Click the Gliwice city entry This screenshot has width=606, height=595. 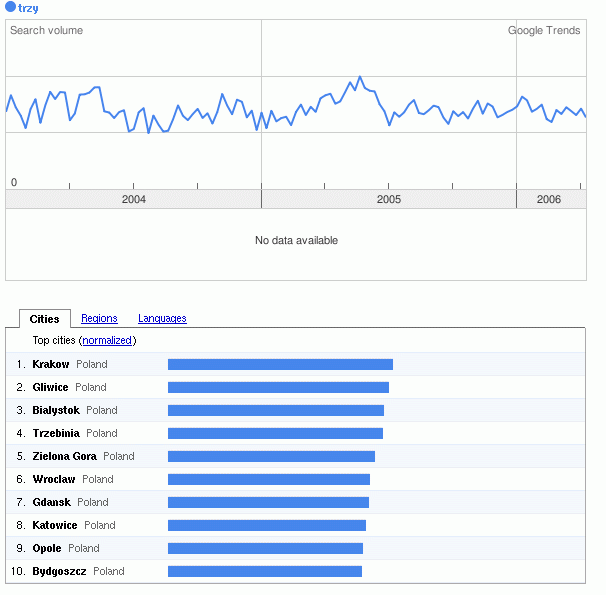click(50, 388)
